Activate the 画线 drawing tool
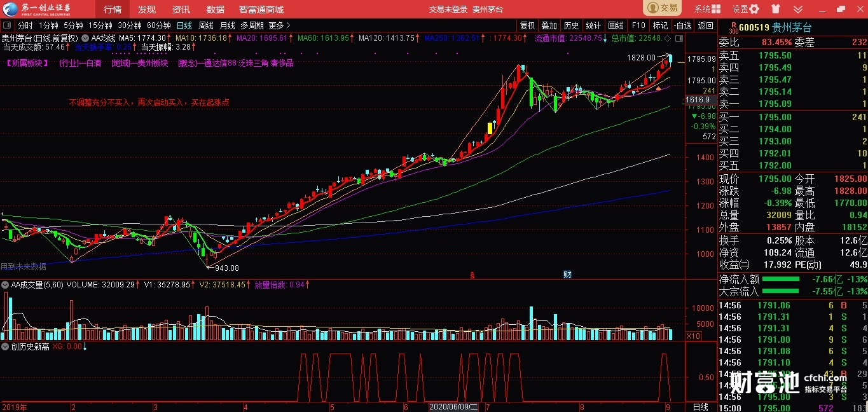 pos(616,25)
